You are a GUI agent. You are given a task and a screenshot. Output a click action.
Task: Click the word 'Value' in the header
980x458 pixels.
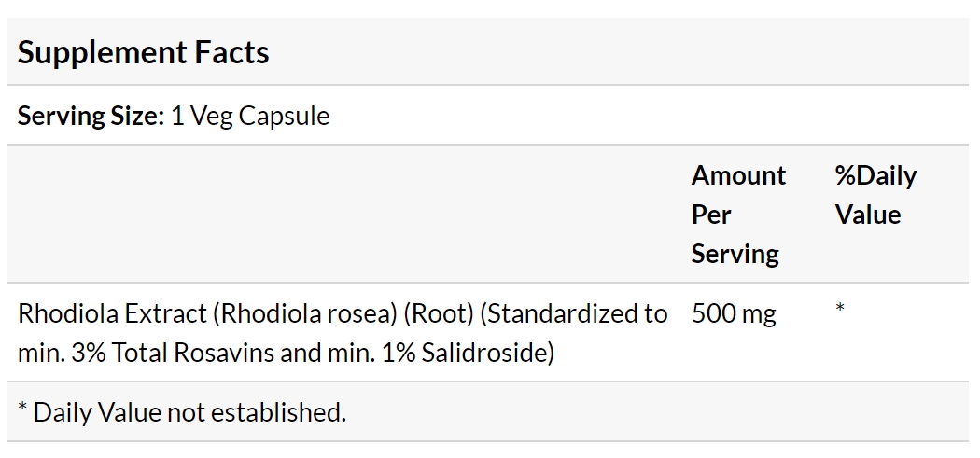[868, 215]
